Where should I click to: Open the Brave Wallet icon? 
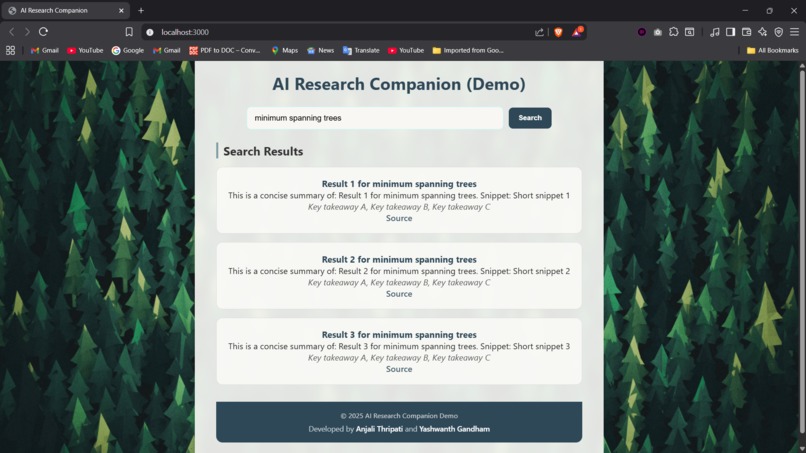746,32
